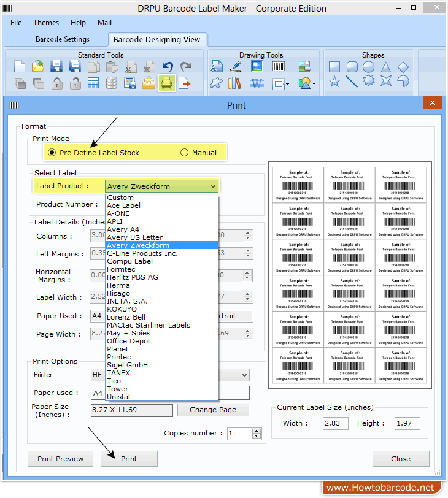Select the Picture drawing tool
This screenshot has height=498, width=448.
[x=257, y=67]
